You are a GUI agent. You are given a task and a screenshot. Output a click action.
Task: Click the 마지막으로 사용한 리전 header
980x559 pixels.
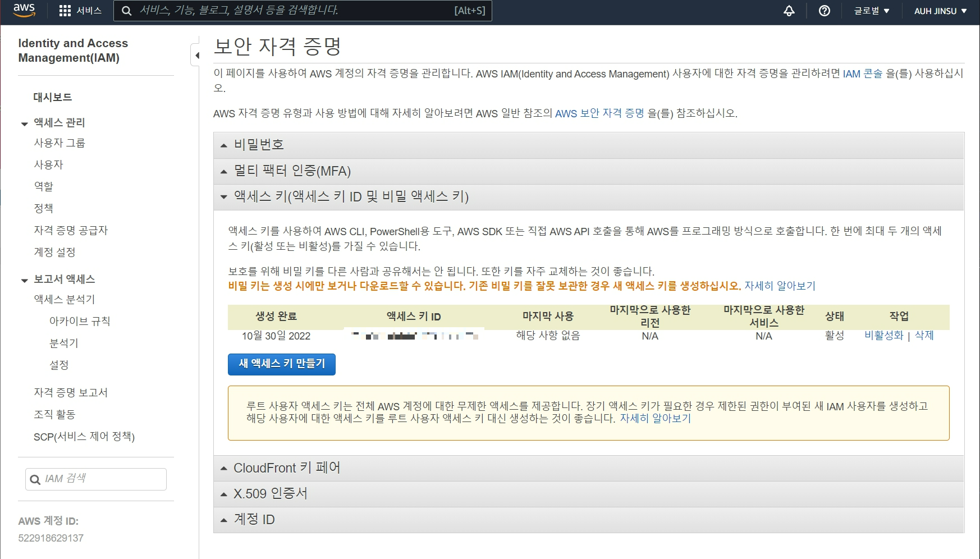(650, 317)
